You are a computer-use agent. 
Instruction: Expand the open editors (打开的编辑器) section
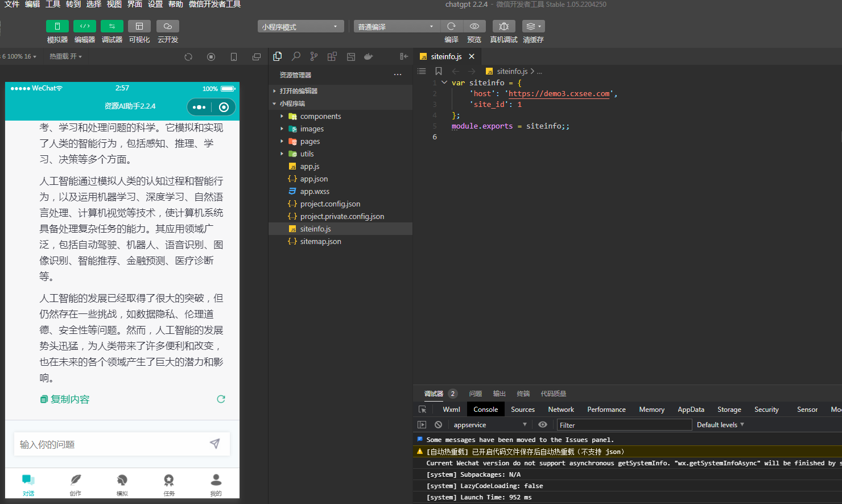point(340,91)
